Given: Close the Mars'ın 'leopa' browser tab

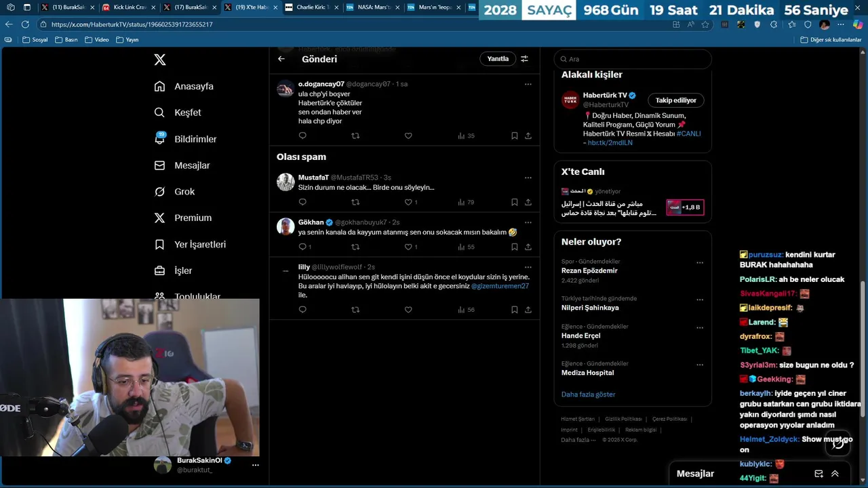Looking at the screenshot, I should click(x=457, y=7).
